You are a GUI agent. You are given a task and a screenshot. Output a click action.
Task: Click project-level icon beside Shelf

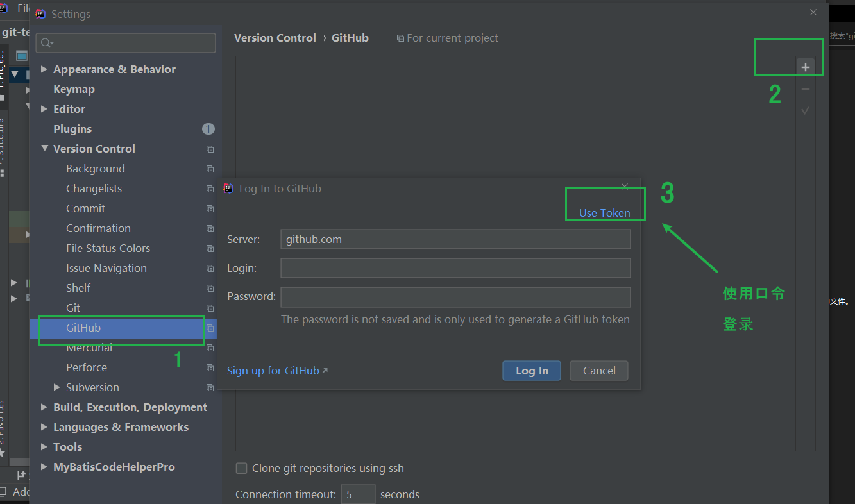tap(210, 288)
